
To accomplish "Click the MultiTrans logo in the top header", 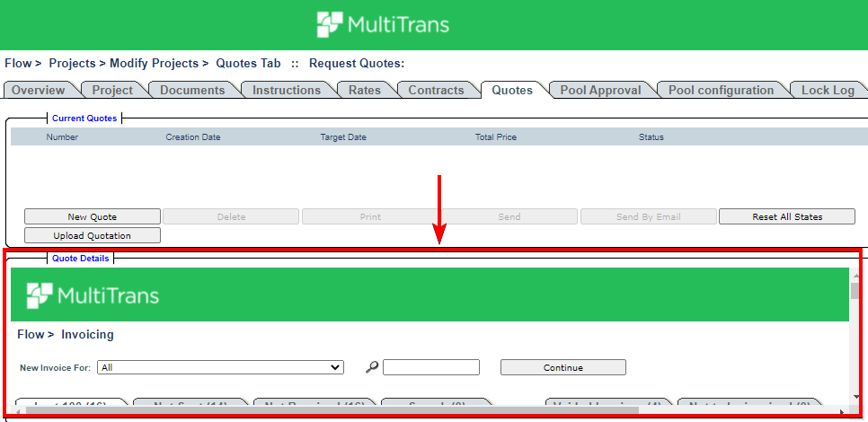I will point(384,24).
